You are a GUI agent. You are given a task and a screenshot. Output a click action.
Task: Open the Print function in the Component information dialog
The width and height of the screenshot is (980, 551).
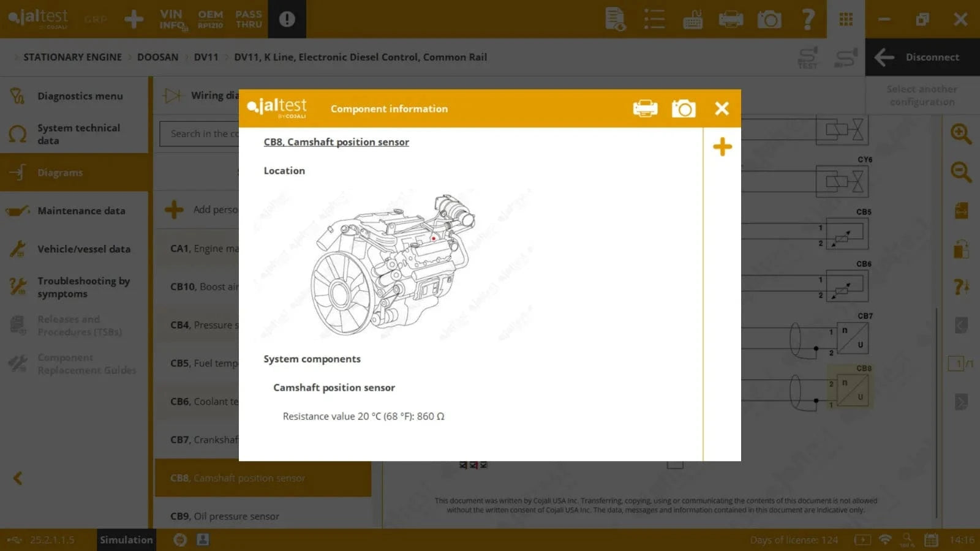pos(645,108)
